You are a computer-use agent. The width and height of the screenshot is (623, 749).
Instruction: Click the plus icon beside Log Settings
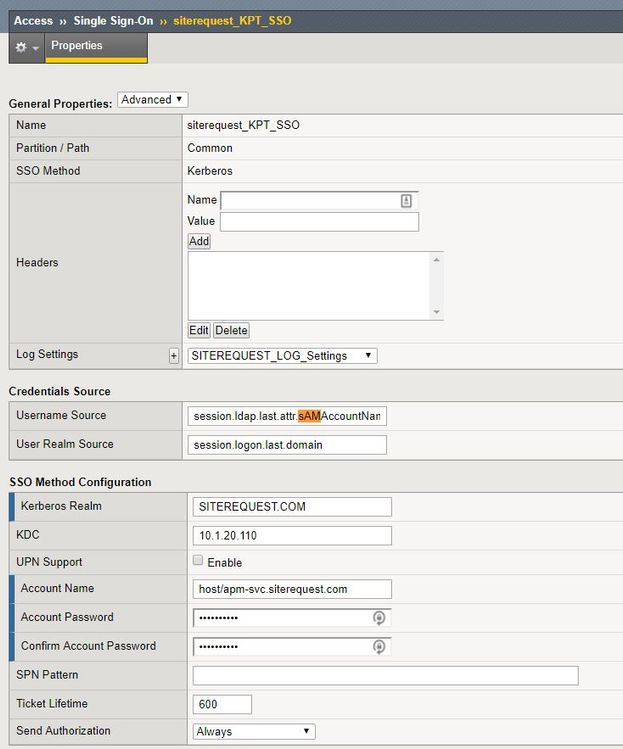(x=174, y=356)
